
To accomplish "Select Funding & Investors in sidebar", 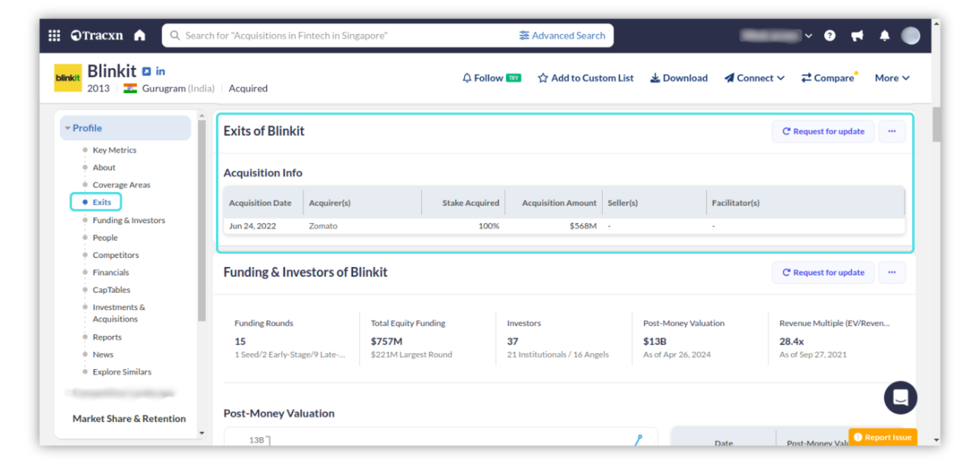I will (x=129, y=220).
